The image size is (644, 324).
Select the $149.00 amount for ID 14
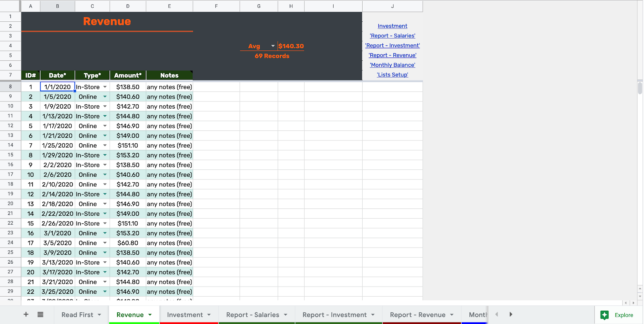128,214
